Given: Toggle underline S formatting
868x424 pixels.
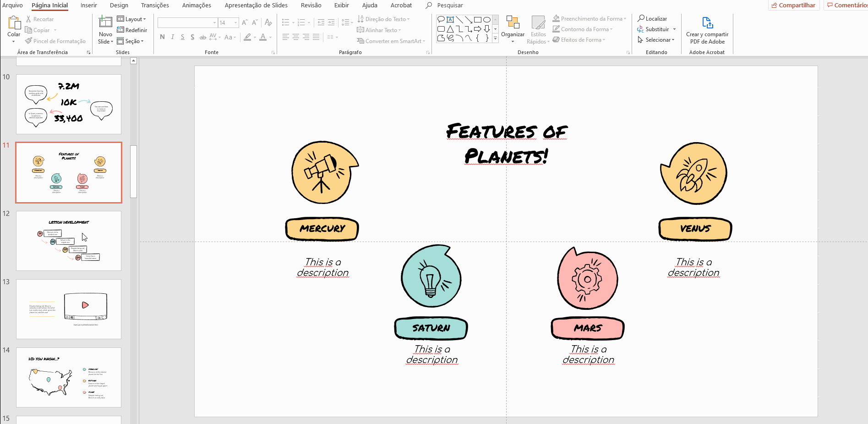Looking at the screenshot, I should coord(182,37).
